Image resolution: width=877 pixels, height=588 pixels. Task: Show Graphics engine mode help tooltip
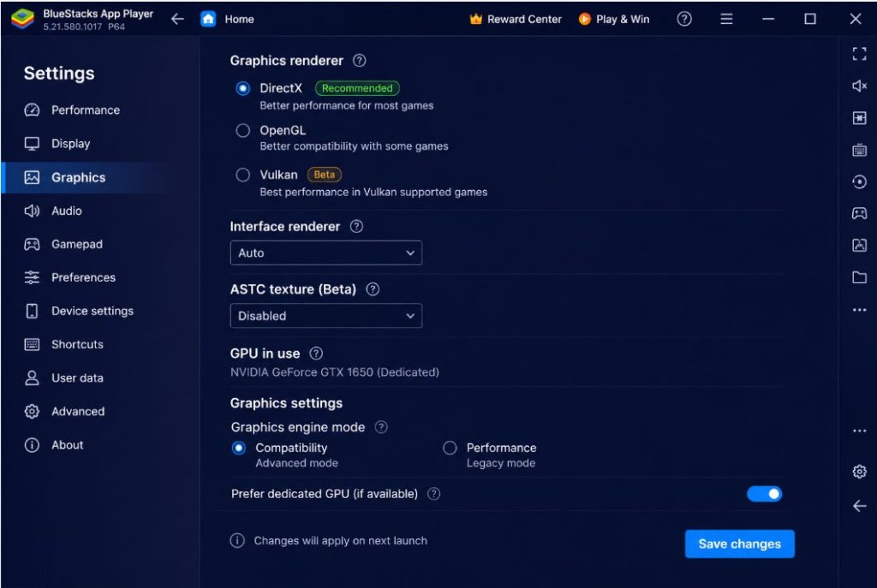pyautogui.click(x=381, y=427)
